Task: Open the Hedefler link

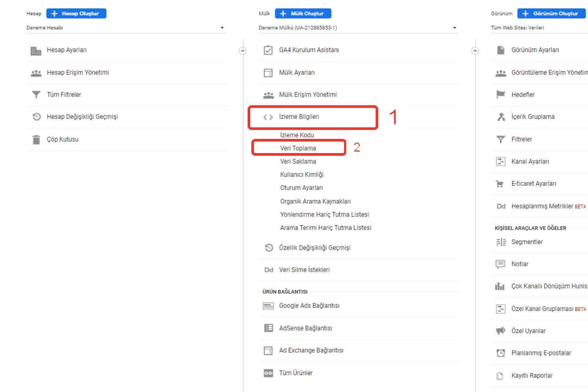Action: [523, 94]
